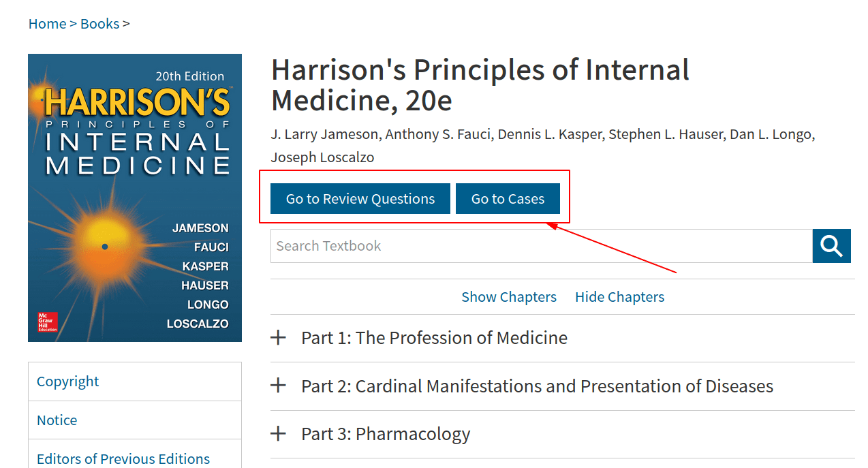Open Part 1: The Profession of Medicine
Image resolution: width=868 pixels, height=468 pixels.
(434, 338)
